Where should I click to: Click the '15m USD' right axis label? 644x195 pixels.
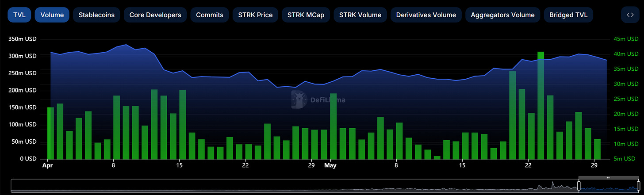[x=626, y=129]
